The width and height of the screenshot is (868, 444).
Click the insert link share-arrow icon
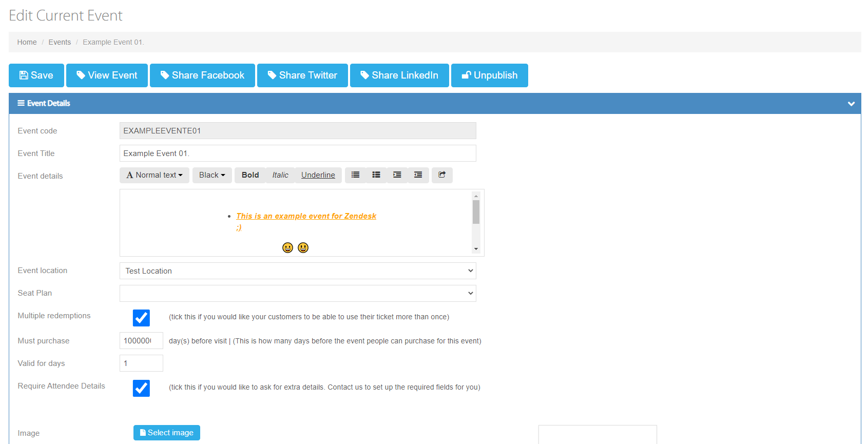442,175
